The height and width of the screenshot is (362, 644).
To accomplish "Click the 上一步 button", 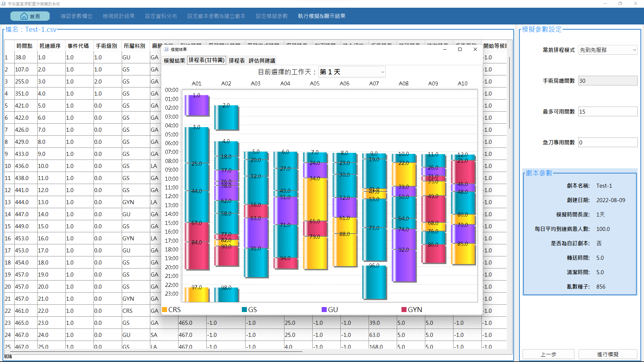I will (548, 354).
